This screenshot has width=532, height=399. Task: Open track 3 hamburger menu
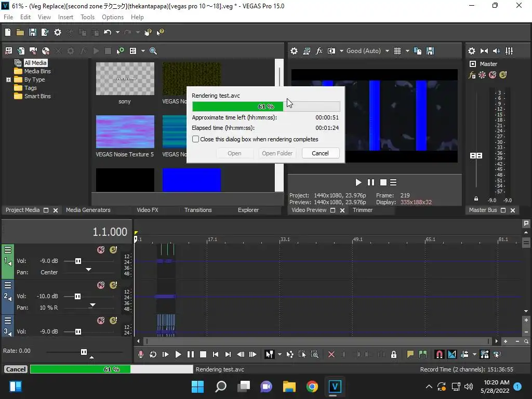[8, 321]
